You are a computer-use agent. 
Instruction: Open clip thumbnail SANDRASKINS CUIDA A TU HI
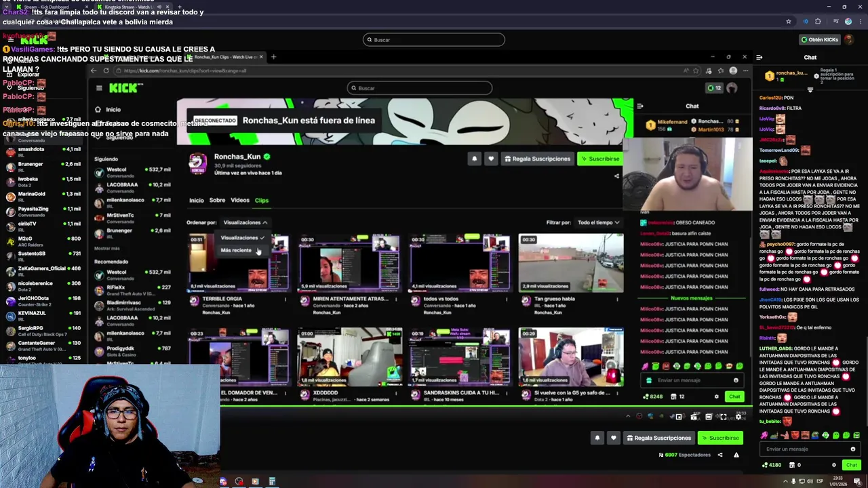[x=460, y=357]
